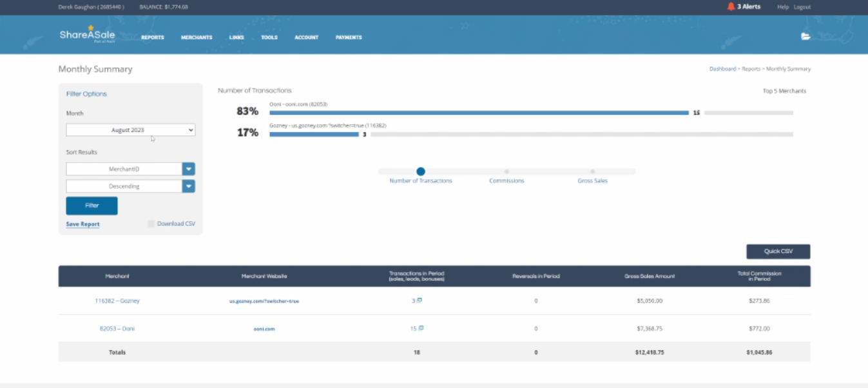
Task: Click the Logout link
Action: (x=802, y=7)
